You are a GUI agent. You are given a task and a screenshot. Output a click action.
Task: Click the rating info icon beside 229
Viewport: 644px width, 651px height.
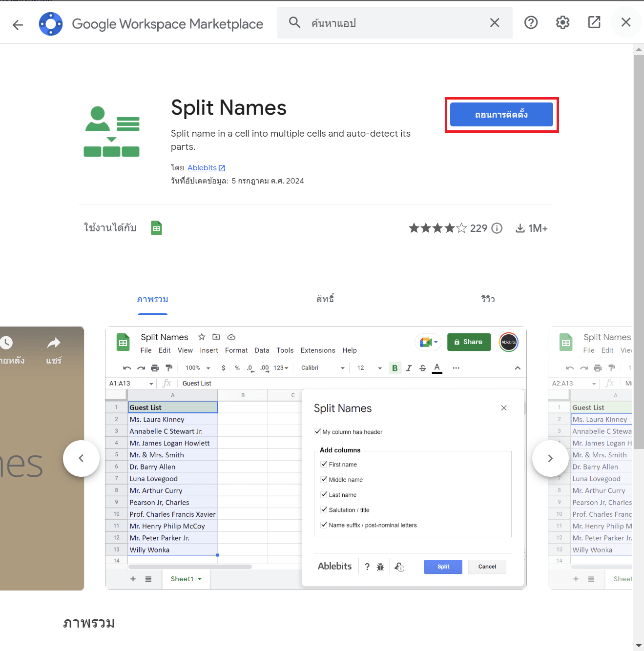(x=497, y=228)
